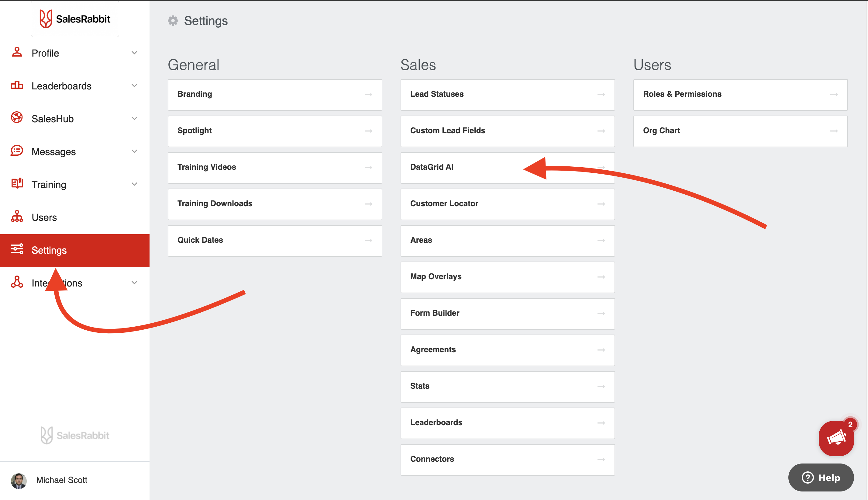Screen dimensions: 868x500
Task: Click the arrow on Quick Dates card
Action: (368, 240)
